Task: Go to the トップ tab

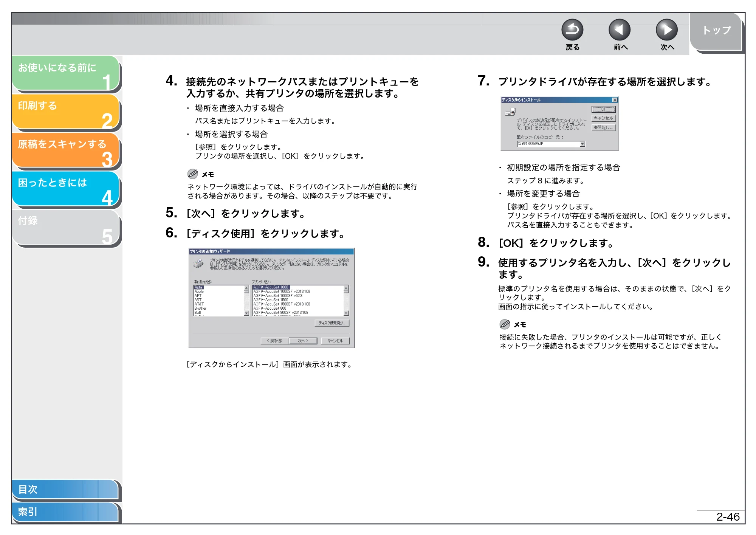Action: pos(716,31)
